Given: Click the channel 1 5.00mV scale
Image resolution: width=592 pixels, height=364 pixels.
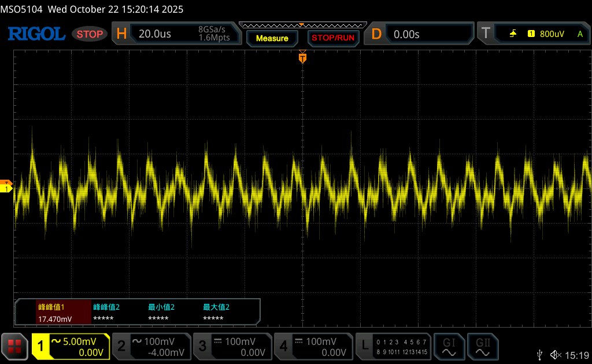Looking at the screenshot, I should [x=79, y=341].
